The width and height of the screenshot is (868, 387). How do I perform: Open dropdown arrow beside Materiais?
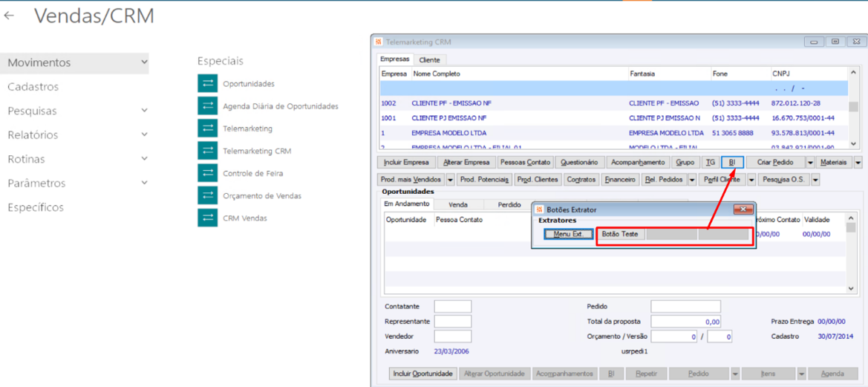(858, 162)
